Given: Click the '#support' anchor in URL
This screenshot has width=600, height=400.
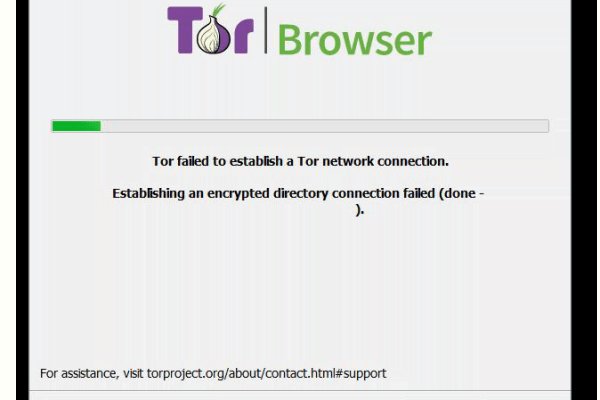Looking at the screenshot, I should coord(360,374).
